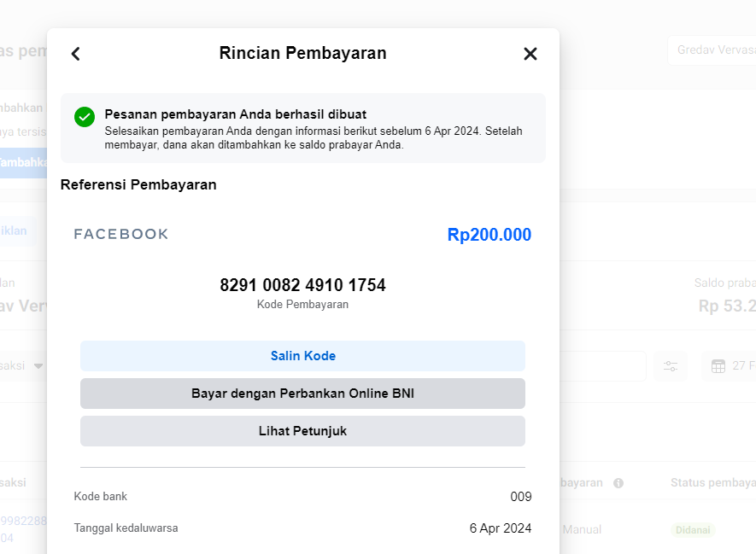Go back using the left chevron arrow
The width and height of the screenshot is (756, 554).
point(75,54)
